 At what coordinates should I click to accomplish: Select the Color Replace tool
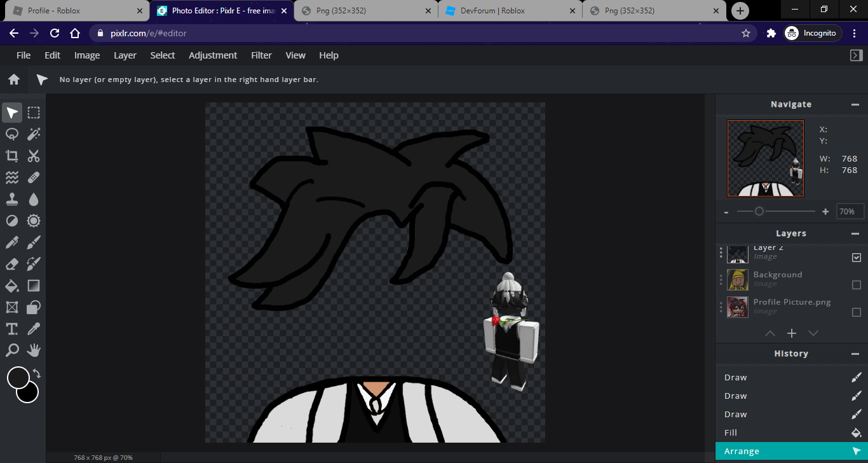click(34, 264)
